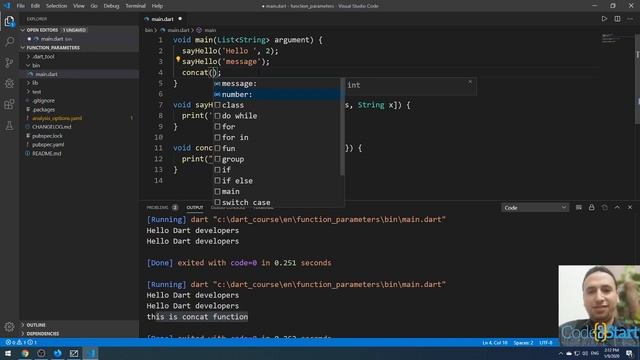Expand the lib folder
This screenshot has width=640, height=360.
point(35,83)
